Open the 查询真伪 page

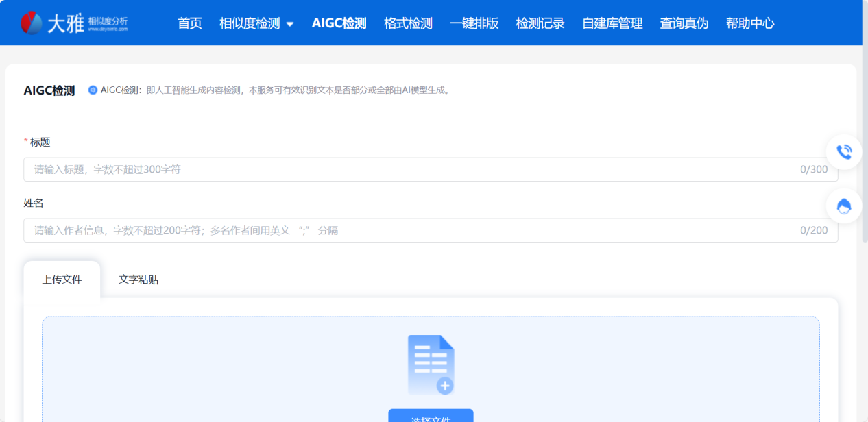click(684, 23)
